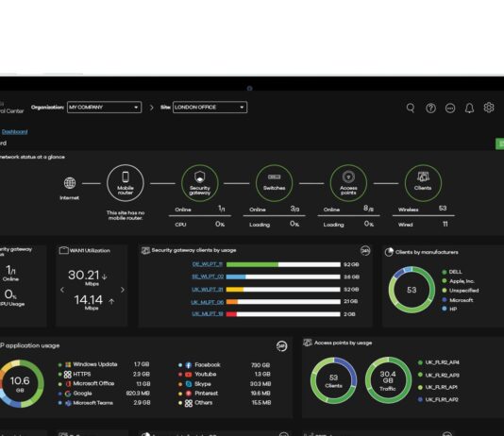The image size is (504, 436).
Task: Select DELL in manufacturers legend
Action: tap(452, 272)
